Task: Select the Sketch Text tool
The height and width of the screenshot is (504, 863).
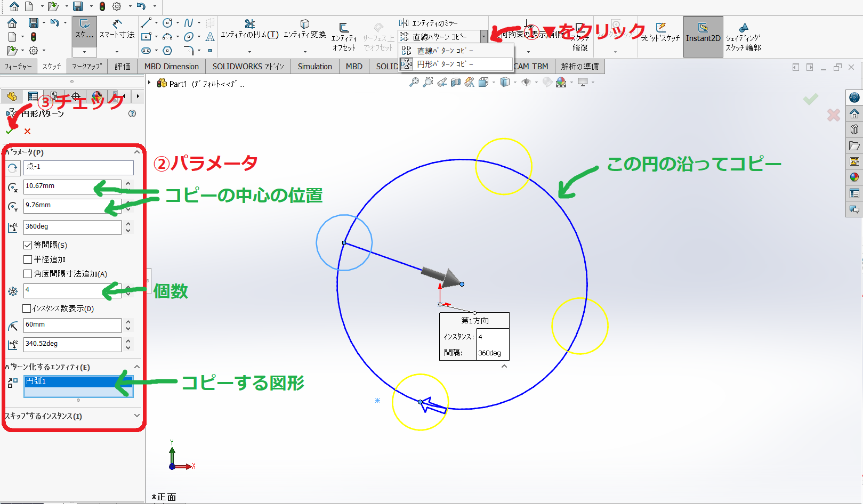Action: pyautogui.click(x=210, y=37)
